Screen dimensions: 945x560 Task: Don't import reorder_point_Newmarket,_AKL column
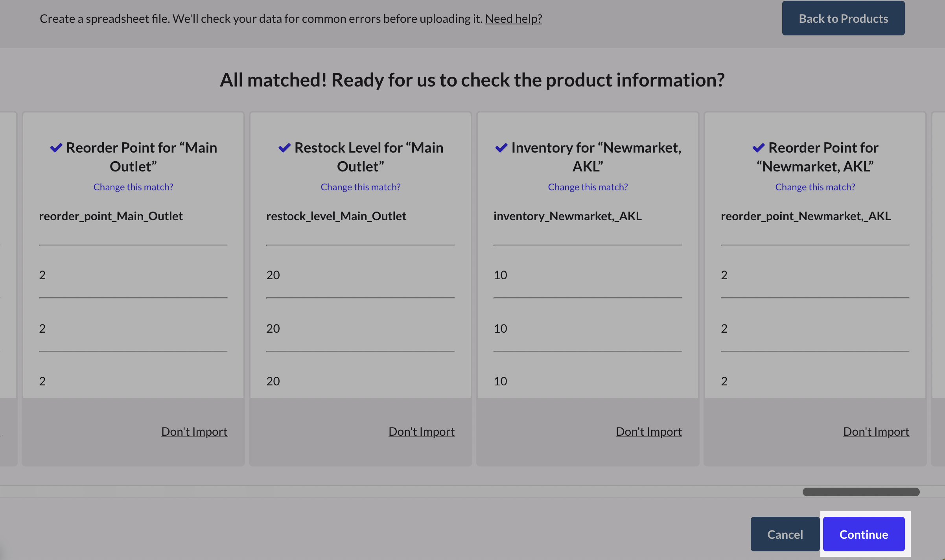(x=876, y=431)
